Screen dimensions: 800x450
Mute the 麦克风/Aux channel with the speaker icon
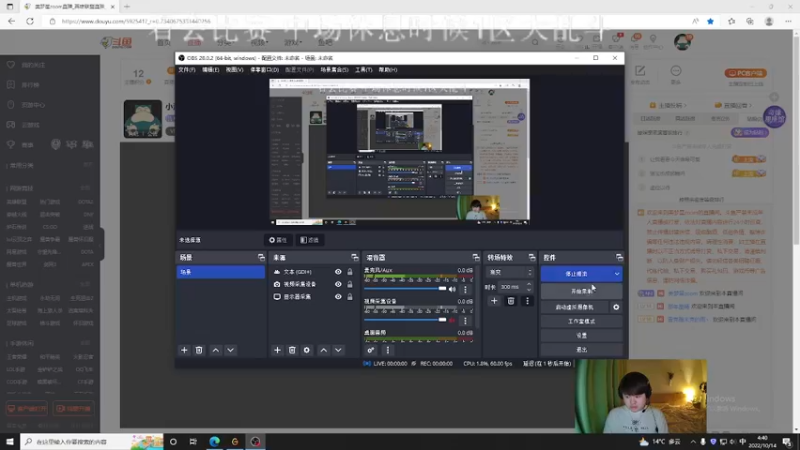pyautogui.click(x=452, y=289)
